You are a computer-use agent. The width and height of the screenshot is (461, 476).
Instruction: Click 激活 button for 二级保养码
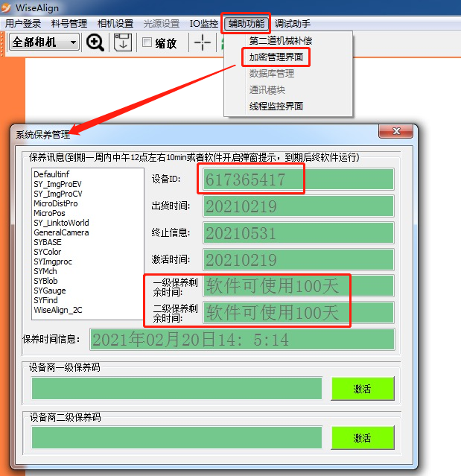[x=362, y=437]
